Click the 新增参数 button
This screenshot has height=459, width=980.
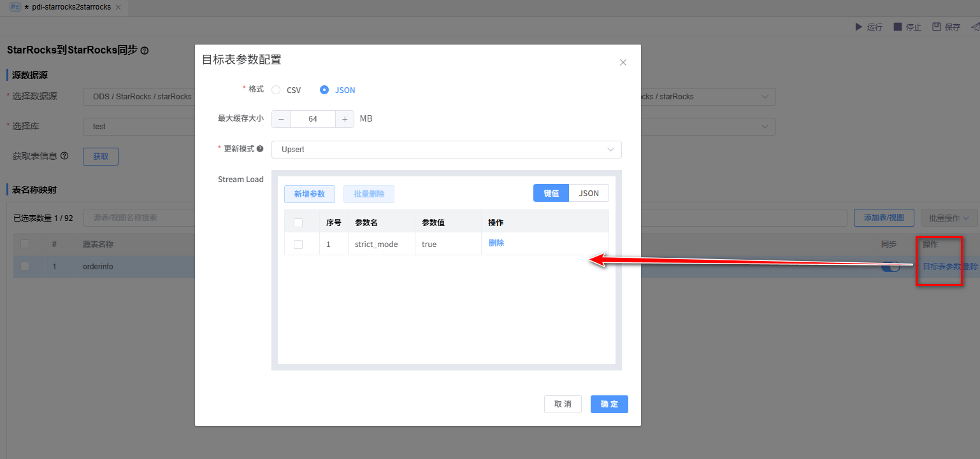pos(310,194)
